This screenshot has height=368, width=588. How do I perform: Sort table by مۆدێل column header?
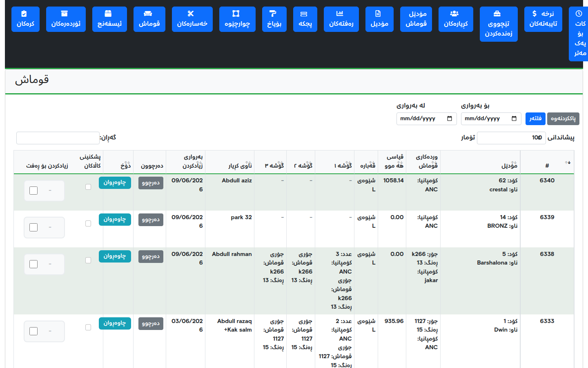[480, 162]
